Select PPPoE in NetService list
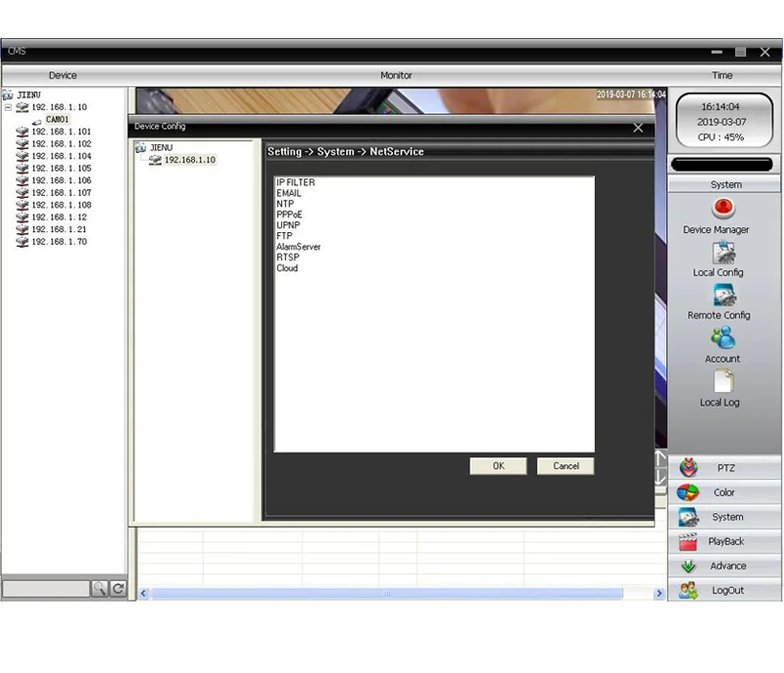This screenshot has height=673, width=784. [289, 215]
